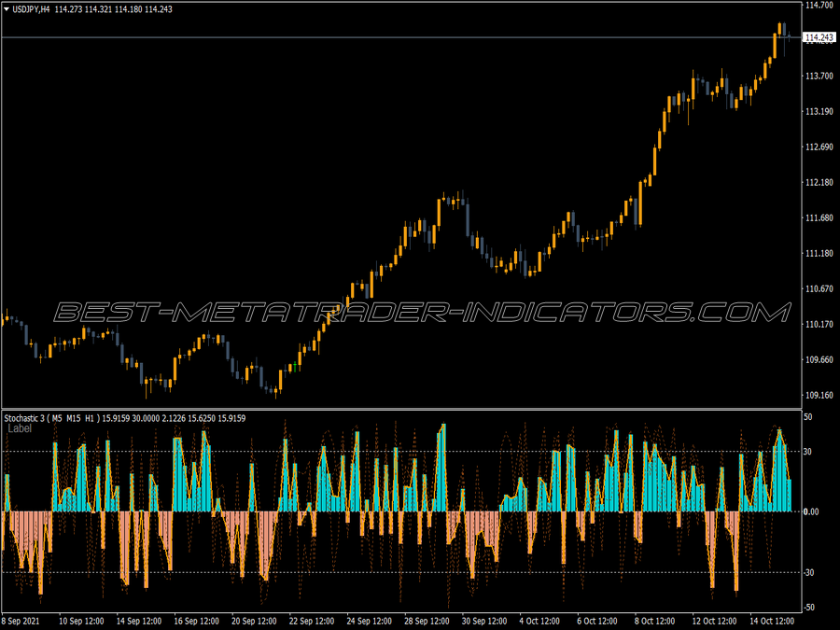This screenshot has height=630, width=840.
Task: Click the indicator scale value 30
Action: [808, 452]
